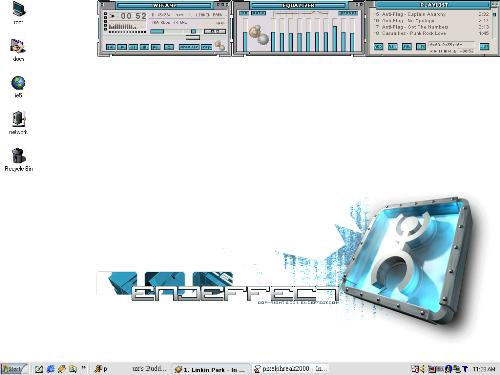Image resolution: width=500 pixels, height=375 pixels.
Task: Click the equalizer preamp slider
Action: click(x=245, y=35)
